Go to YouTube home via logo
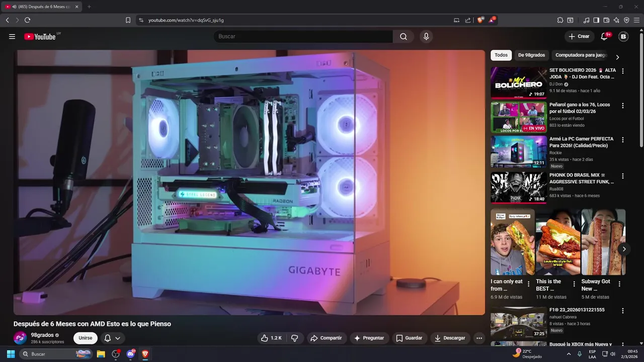 [40, 36]
